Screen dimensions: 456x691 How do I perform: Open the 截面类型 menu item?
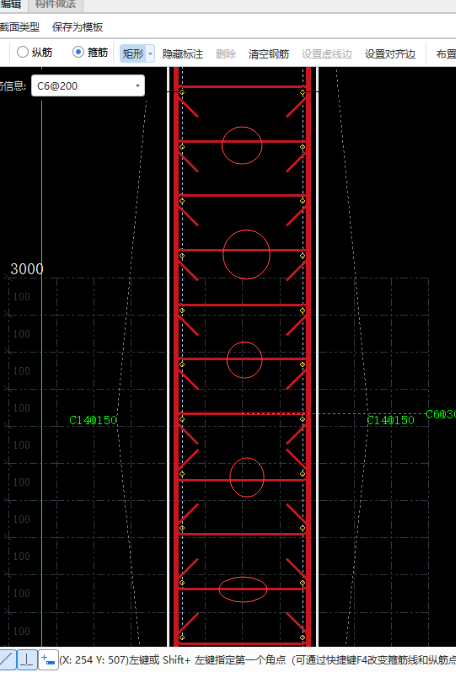click(x=19, y=27)
